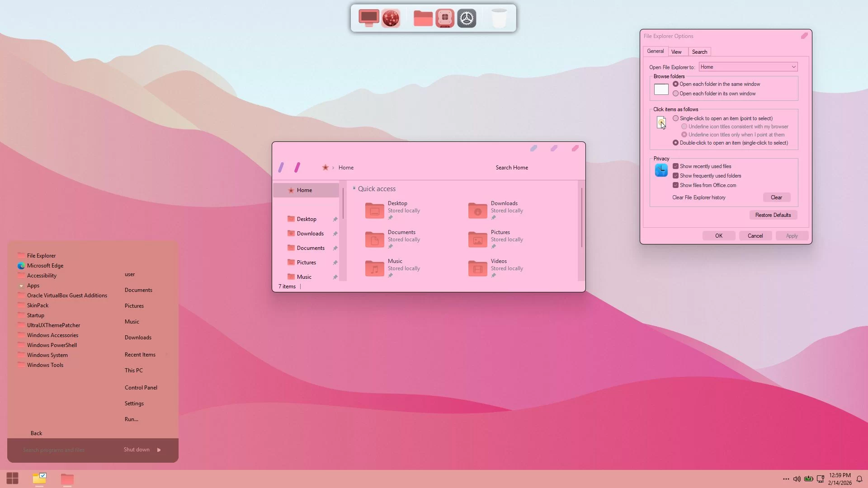Open the globe browser icon in top dock
This screenshot has height=488, width=868.
click(391, 18)
